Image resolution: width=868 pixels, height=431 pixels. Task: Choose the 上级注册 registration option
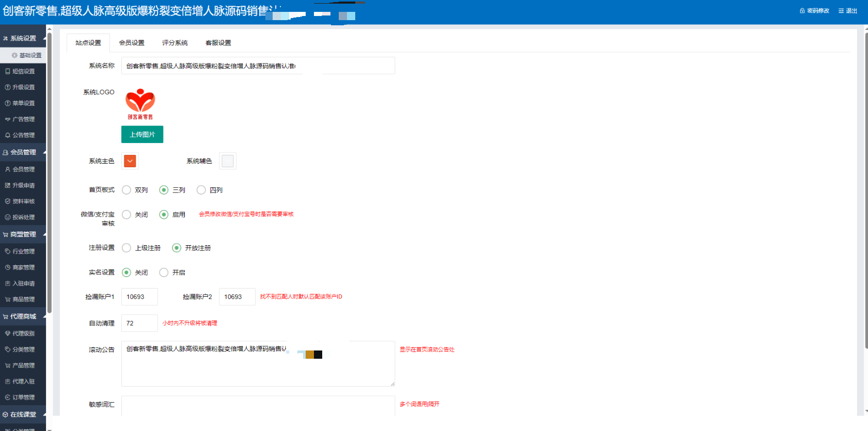coord(127,248)
